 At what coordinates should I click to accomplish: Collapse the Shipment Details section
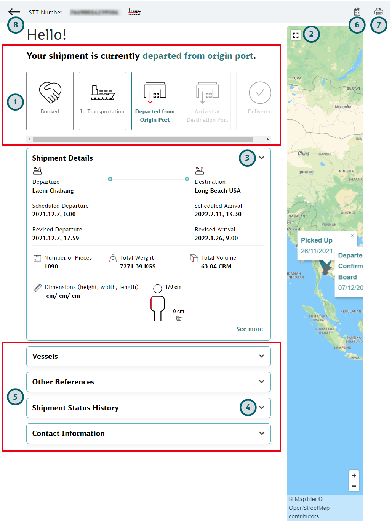262,158
